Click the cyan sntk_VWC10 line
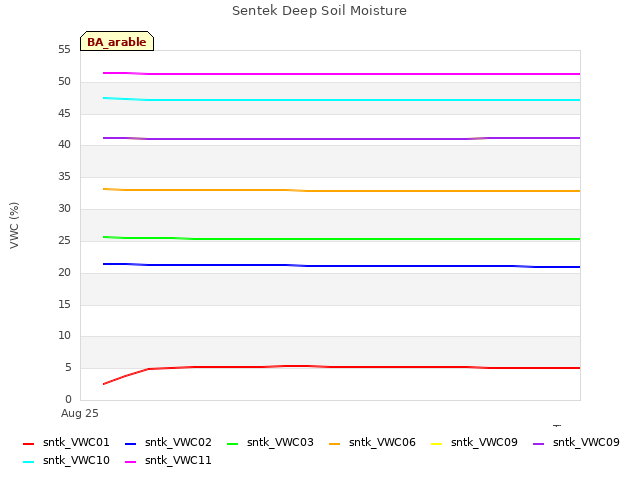Image resolution: width=640 pixels, height=480 pixels. pos(342,100)
